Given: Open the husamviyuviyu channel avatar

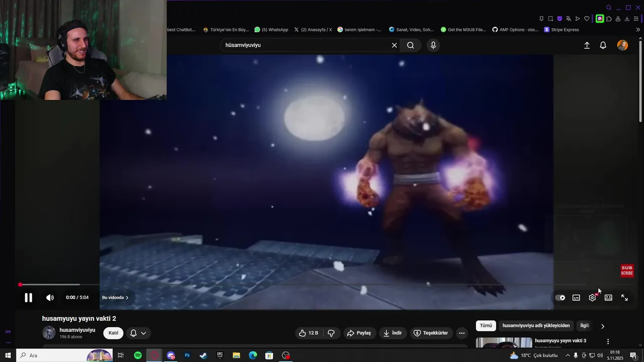Looking at the screenshot, I should (49, 333).
